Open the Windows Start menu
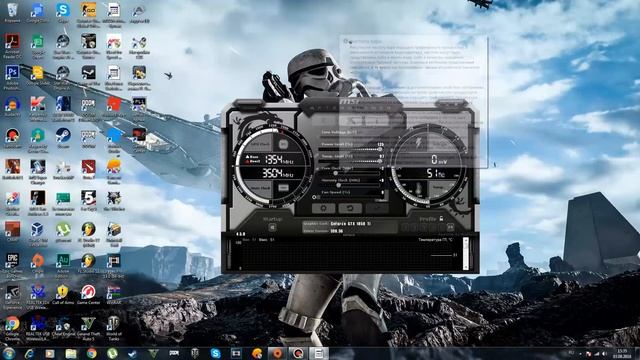The image size is (640, 360). [x=9, y=353]
